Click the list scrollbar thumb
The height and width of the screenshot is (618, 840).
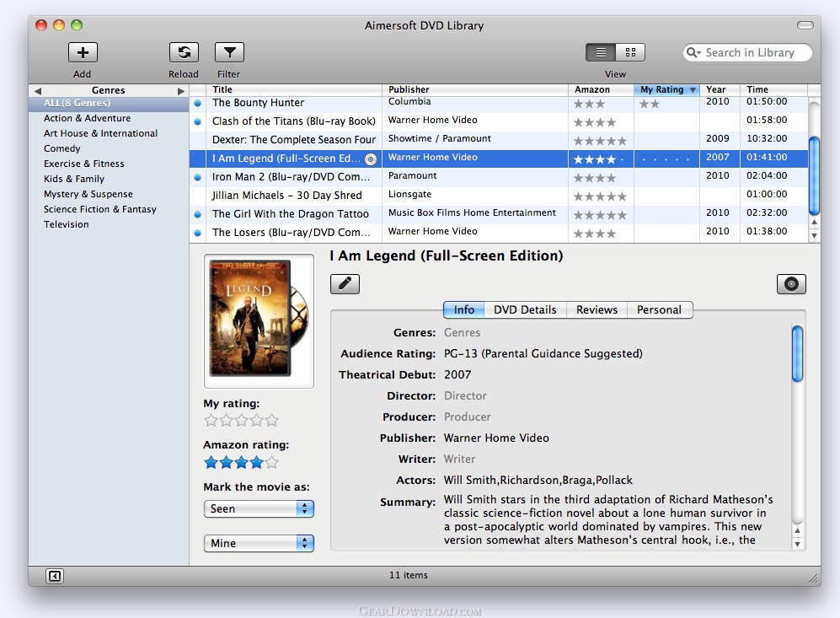814,176
